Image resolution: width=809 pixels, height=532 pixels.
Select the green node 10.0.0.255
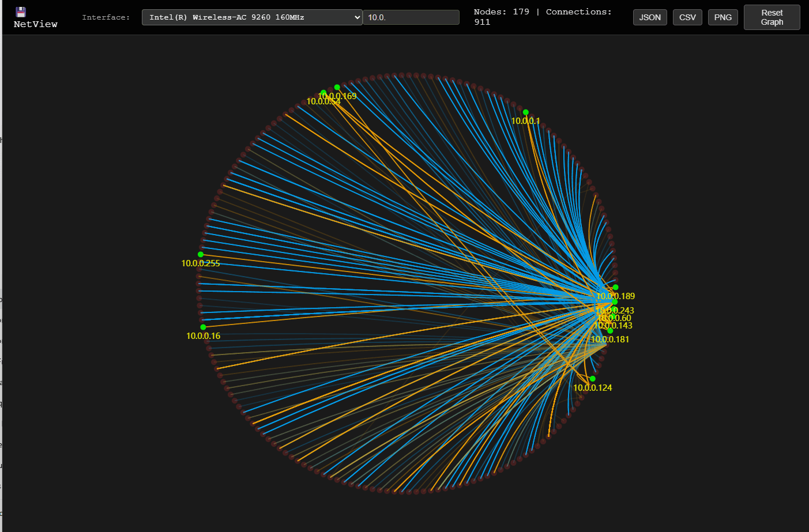click(200, 254)
